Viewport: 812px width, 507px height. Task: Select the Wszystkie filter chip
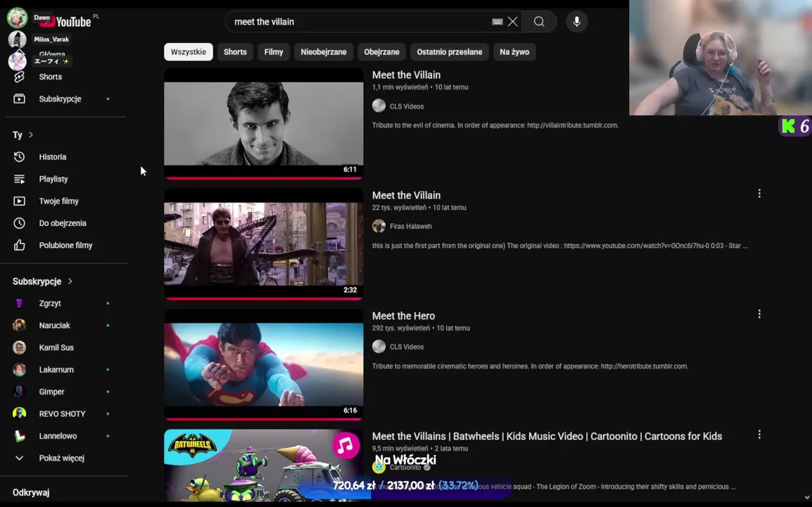[189, 52]
